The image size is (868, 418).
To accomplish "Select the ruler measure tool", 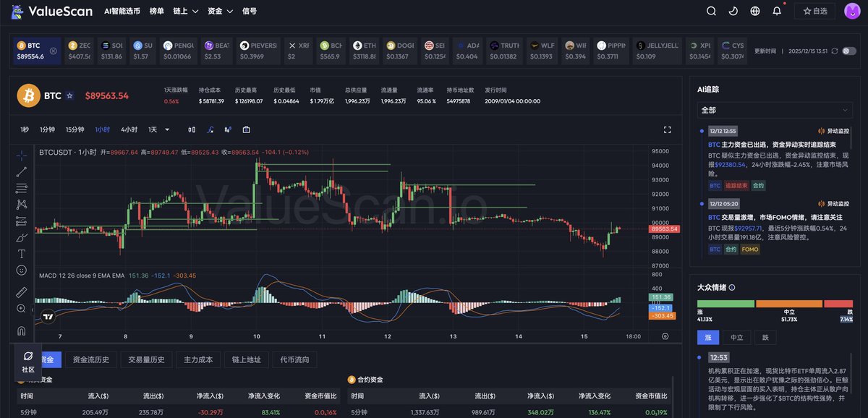I will point(22,292).
